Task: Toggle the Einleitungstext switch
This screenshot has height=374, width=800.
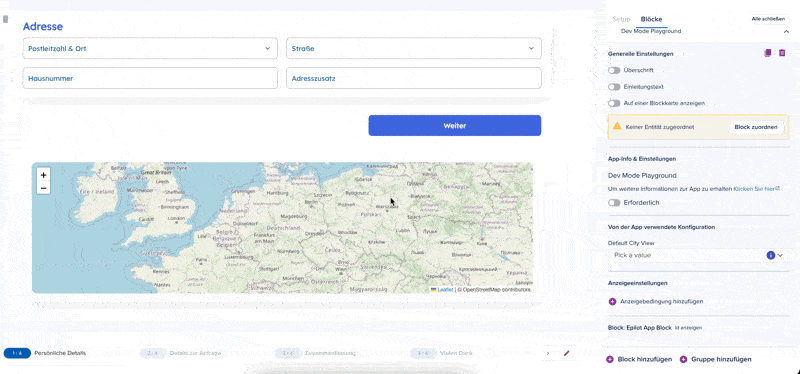Action: pos(614,87)
